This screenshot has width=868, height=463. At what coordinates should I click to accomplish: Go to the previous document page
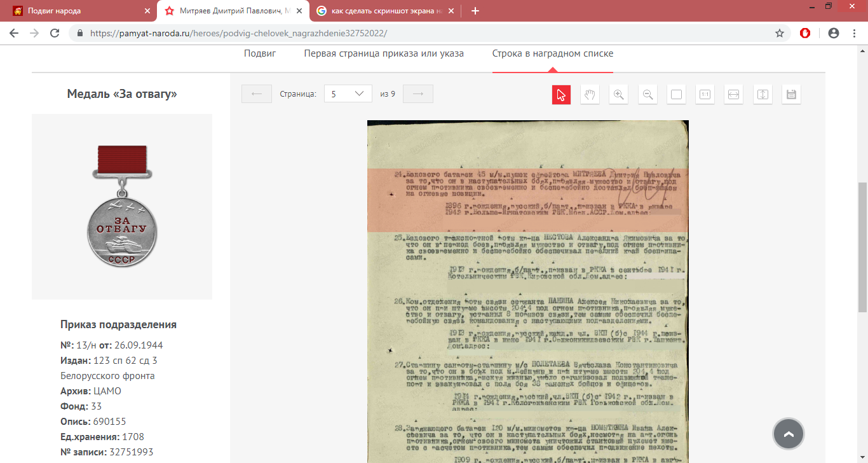point(257,94)
